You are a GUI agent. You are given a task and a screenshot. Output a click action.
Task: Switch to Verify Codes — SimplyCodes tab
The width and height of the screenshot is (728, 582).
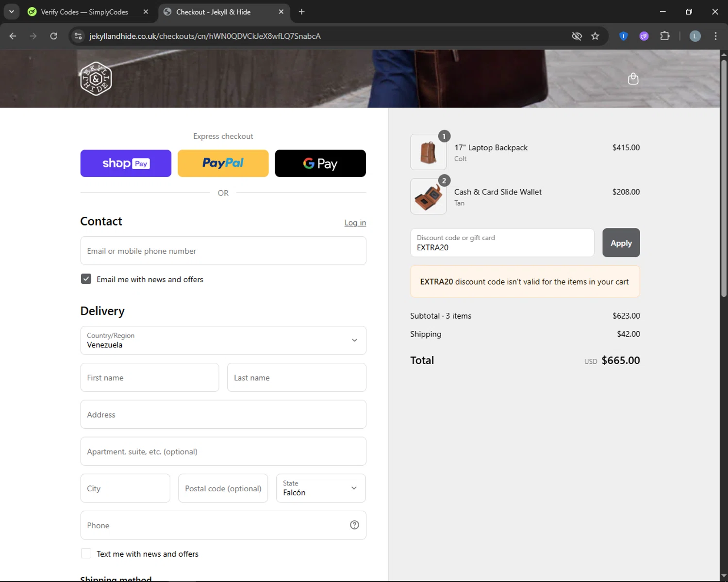(84, 12)
